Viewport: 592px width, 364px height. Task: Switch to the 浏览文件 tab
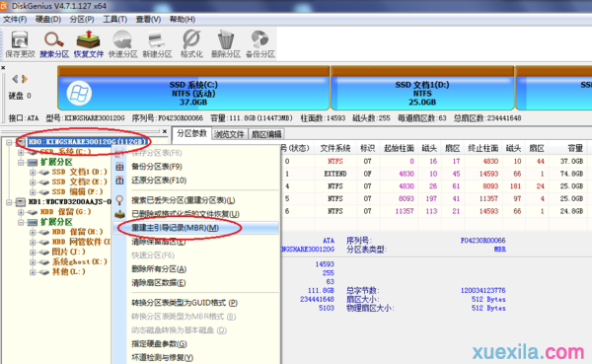point(229,134)
